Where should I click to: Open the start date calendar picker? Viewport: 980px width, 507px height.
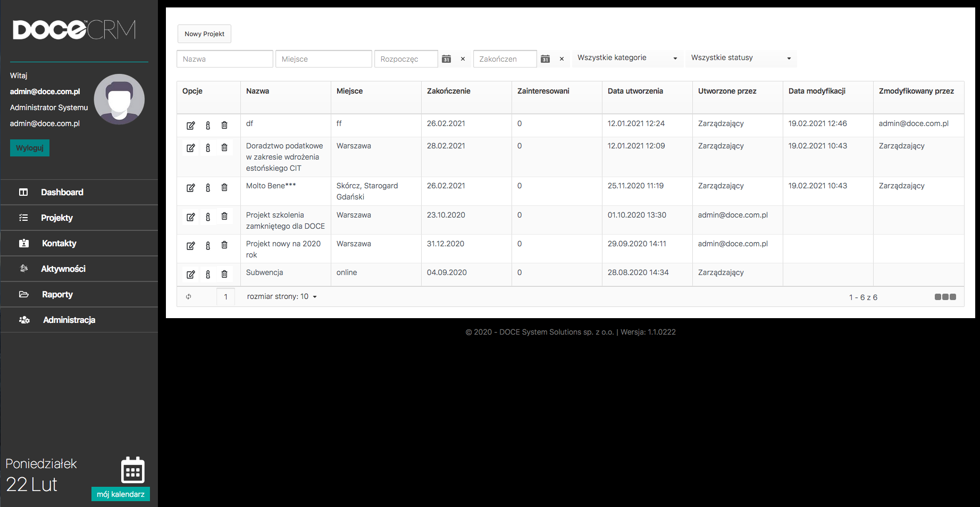tap(447, 59)
